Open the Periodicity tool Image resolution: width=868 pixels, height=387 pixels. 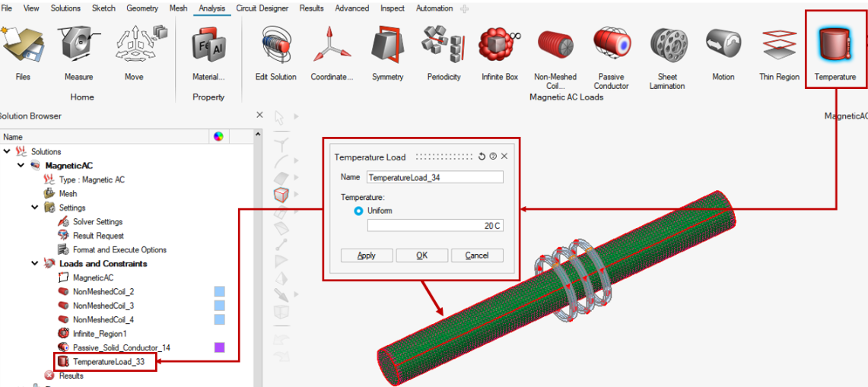444,46
